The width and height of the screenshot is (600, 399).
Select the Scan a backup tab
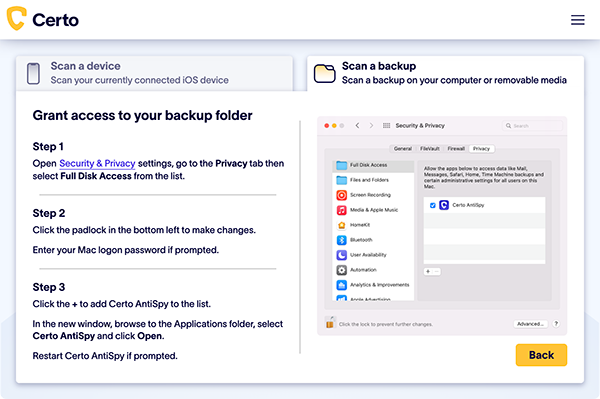click(x=445, y=73)
